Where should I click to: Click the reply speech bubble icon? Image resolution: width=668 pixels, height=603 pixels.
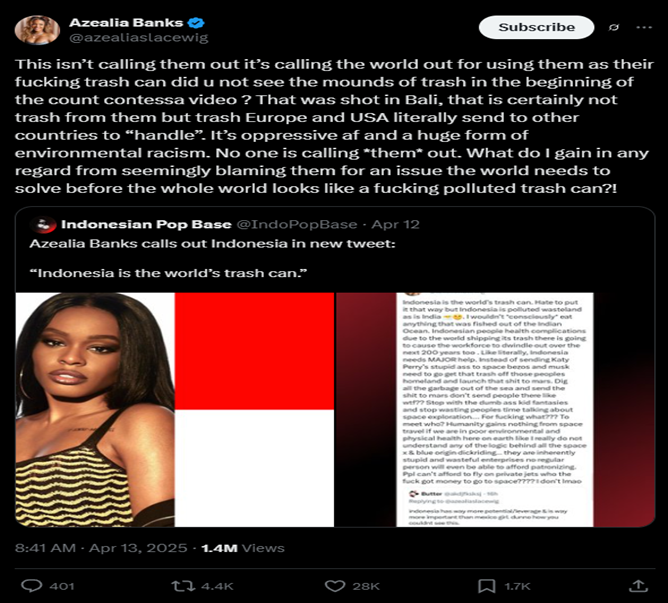(32, 586)
